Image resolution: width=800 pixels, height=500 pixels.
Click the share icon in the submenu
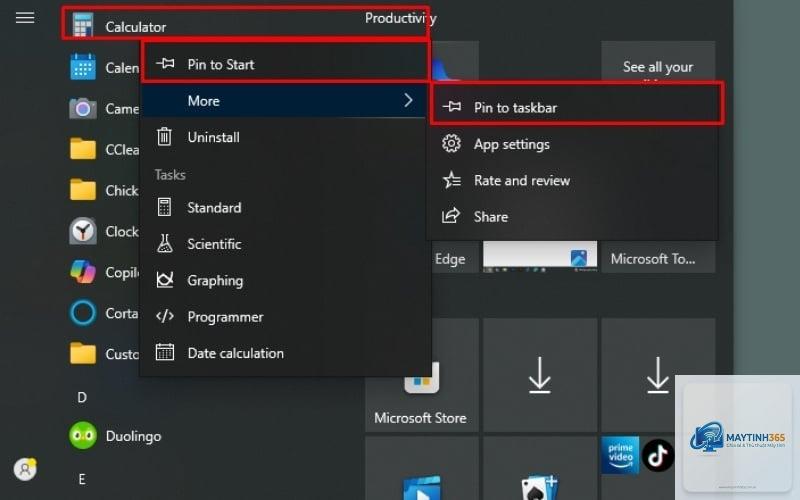click(x=451, y=216)
